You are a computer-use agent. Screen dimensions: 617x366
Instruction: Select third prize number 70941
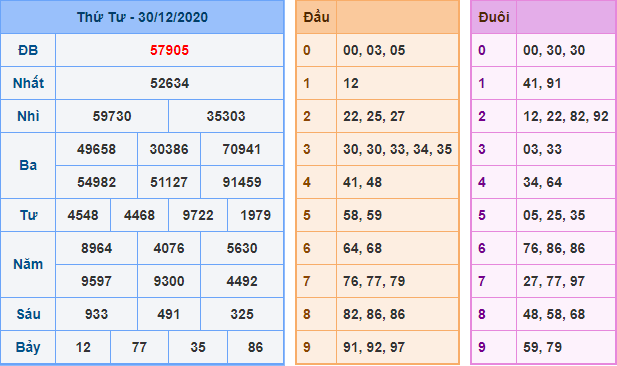[x=242, y=150]
